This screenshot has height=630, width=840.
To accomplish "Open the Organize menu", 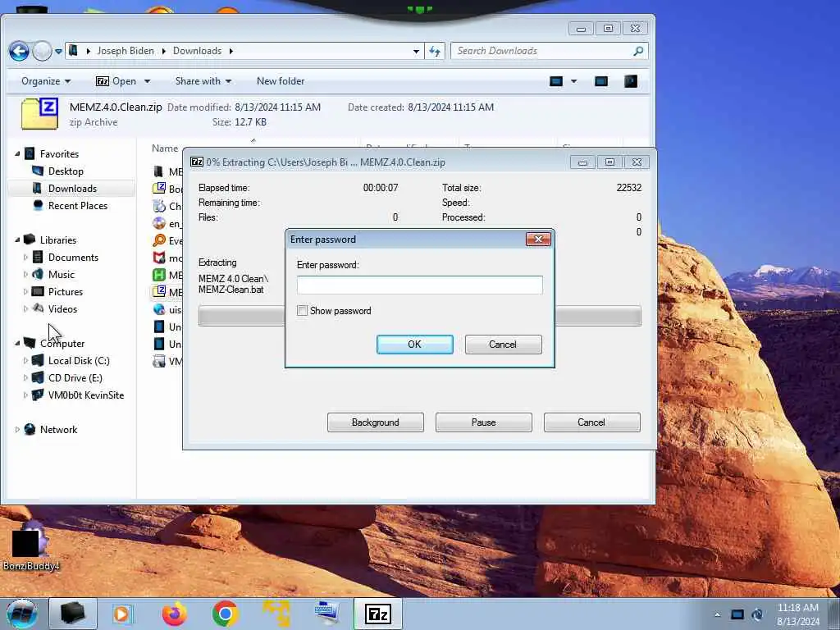I will point(46,81).
